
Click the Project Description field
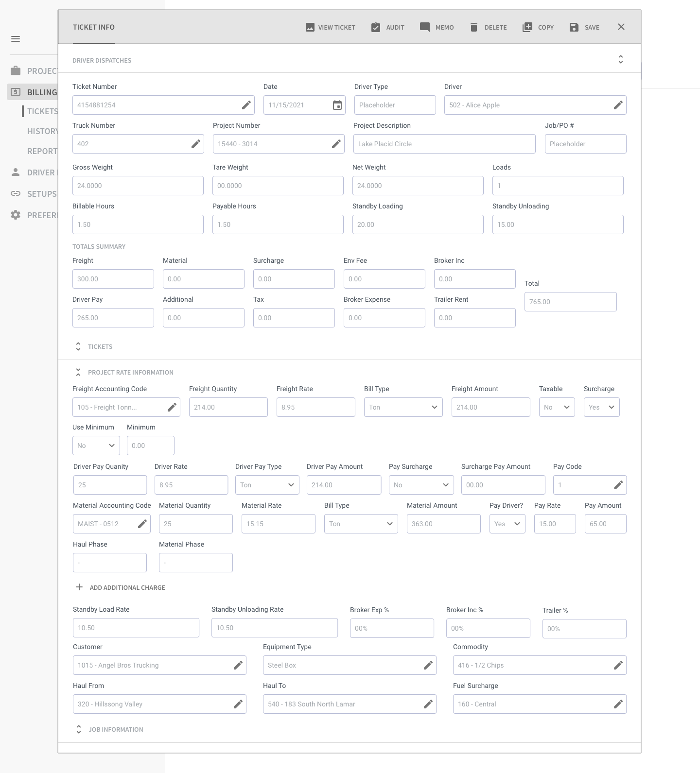coord(444,144)
